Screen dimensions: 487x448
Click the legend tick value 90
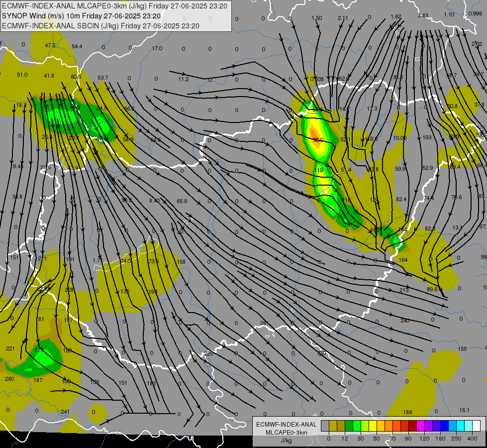408,439
